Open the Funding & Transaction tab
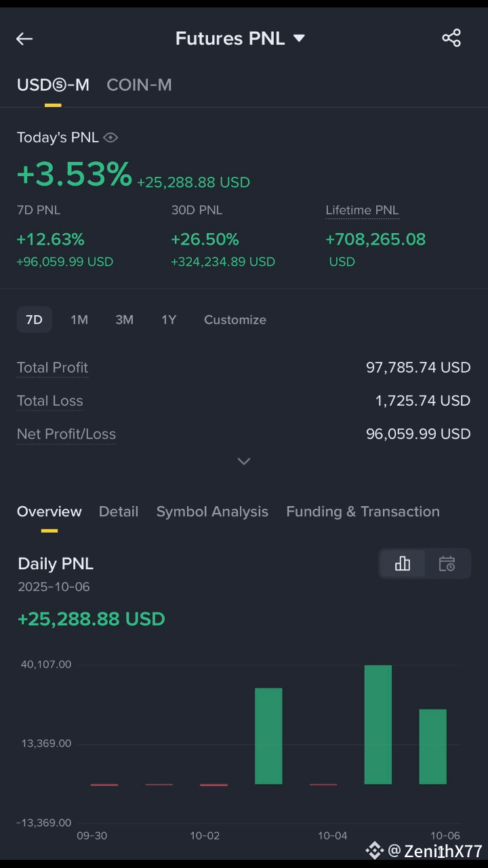The width and height of the screenshot is (488, 868). (363, 512)
